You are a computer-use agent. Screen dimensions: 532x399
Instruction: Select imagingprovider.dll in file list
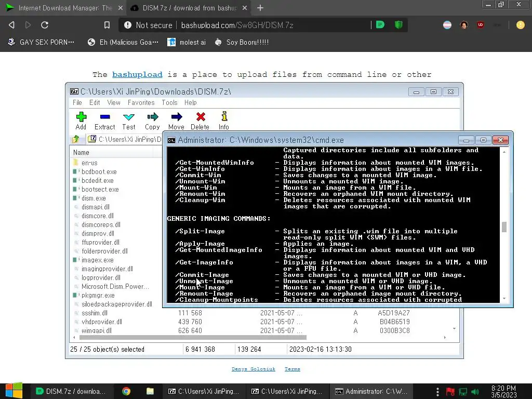tap(107, 269)
